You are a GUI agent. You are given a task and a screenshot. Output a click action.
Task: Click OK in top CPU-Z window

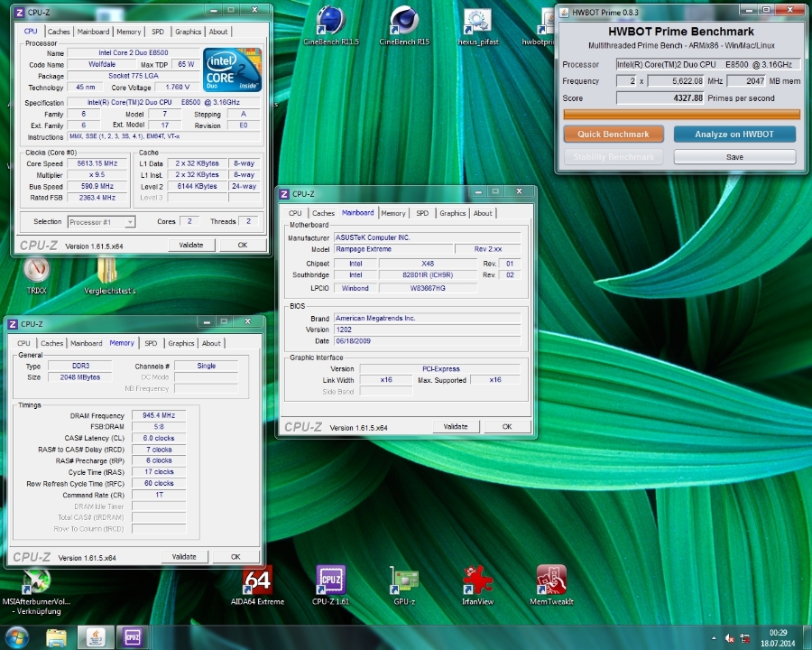tap(243, 246)
